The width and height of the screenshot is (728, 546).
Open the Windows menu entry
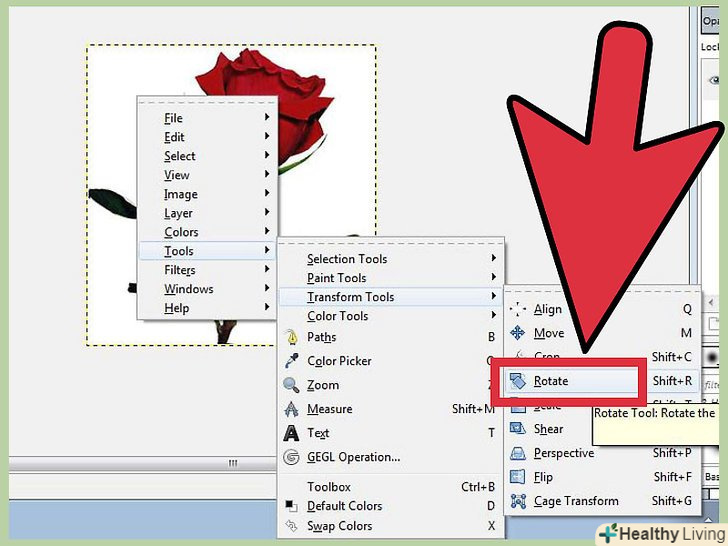[x=207, y=289]
